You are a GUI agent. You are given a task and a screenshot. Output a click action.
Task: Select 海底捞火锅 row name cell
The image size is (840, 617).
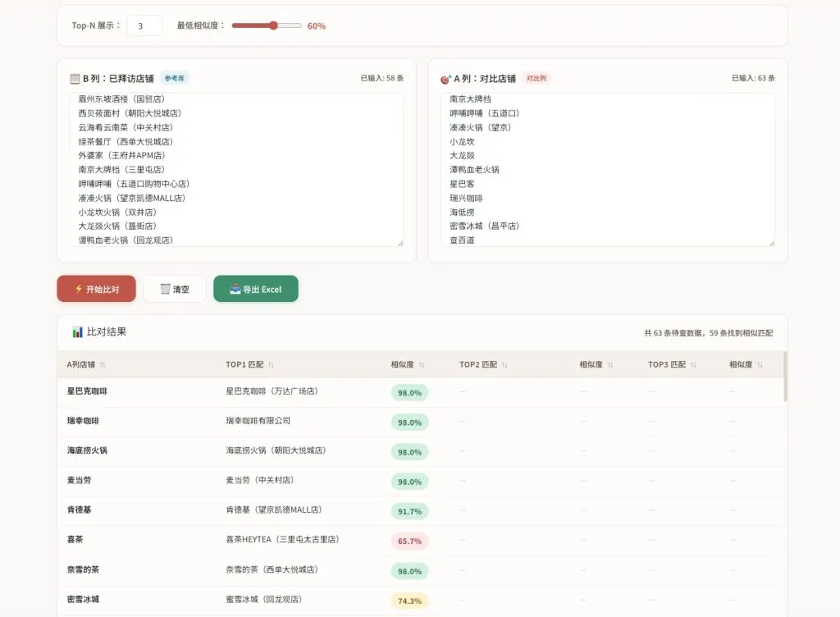(87, 450)
